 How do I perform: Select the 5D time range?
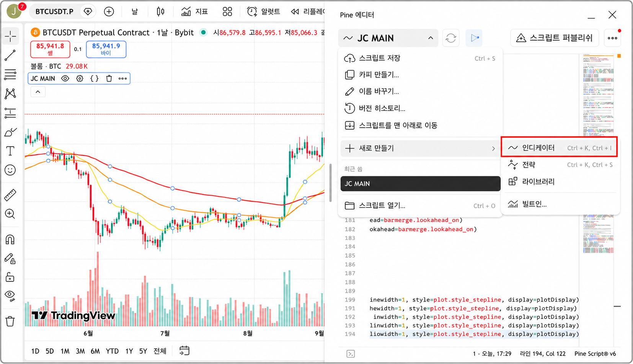[x=50, y=351]
